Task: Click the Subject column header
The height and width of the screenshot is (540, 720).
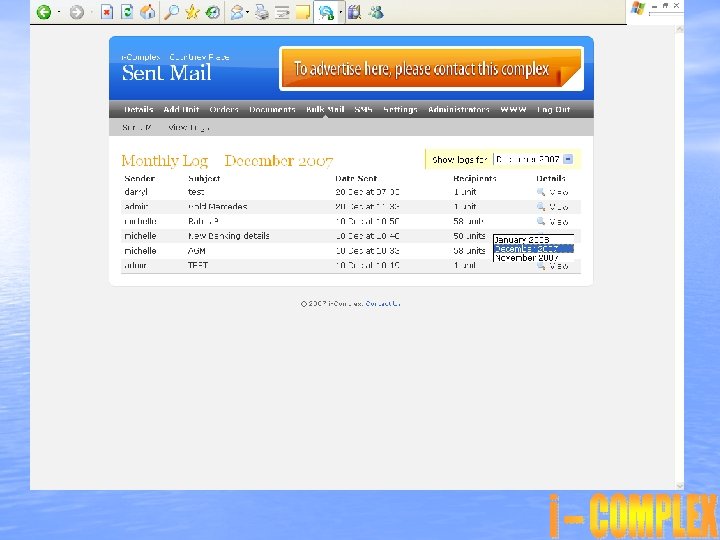Action: click(204, 178)
